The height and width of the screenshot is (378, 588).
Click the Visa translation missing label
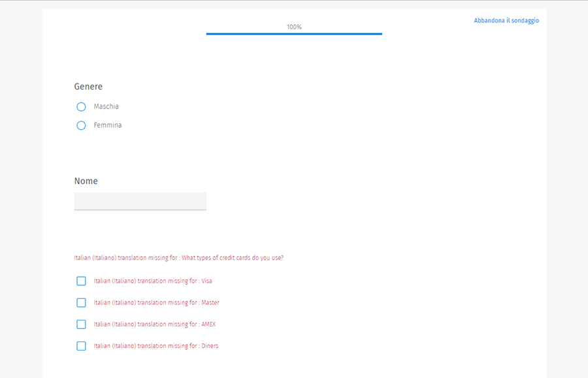153,281
